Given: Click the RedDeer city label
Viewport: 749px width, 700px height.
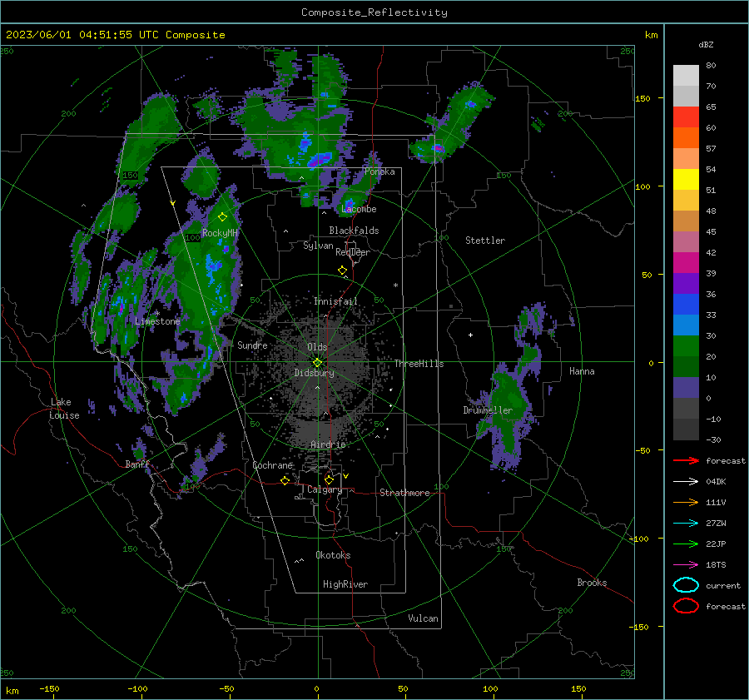Looking at the screenshot, I should 353,252.
